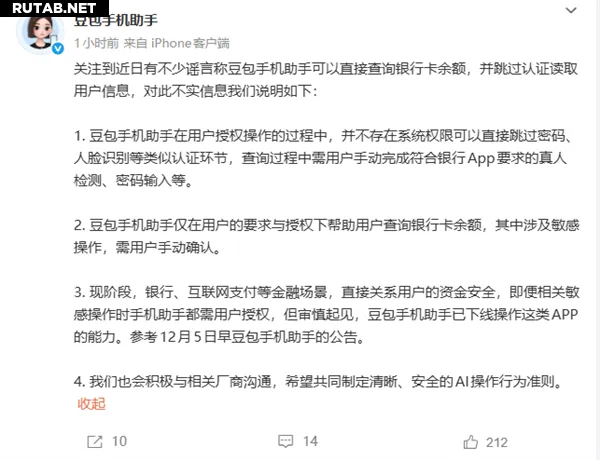Click the repost count 10
Screen dimensions: 600x460
119,441
